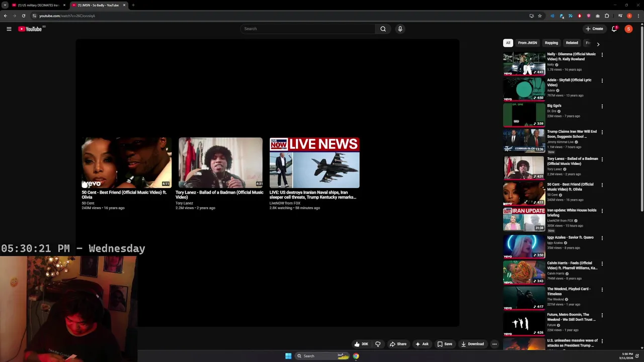The image size is (644, 362).
Task: Select the All filter chip
Action: (x=508, y=43)
